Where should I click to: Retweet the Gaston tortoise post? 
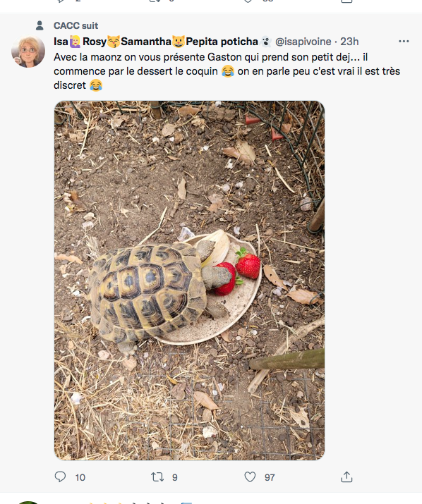click(x=157, y=477)
